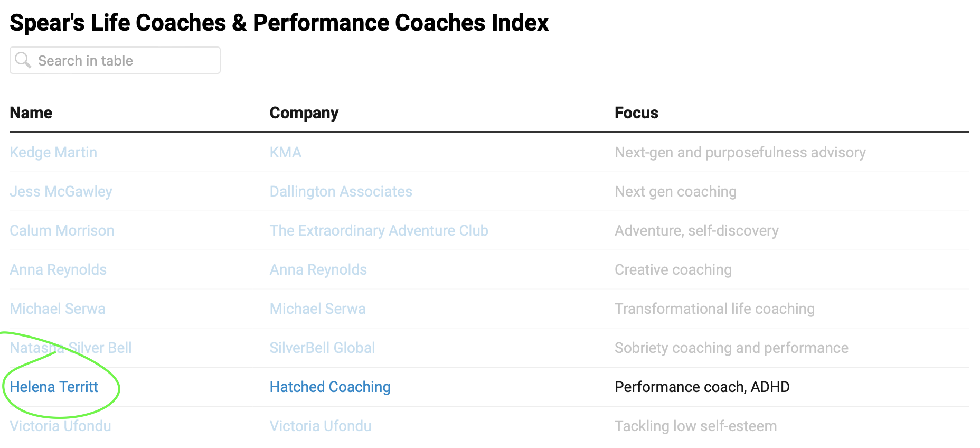The height and width of the screenshot is (448, 980).
Task: Open Michael Serwa company link
Action: point(317,309)
